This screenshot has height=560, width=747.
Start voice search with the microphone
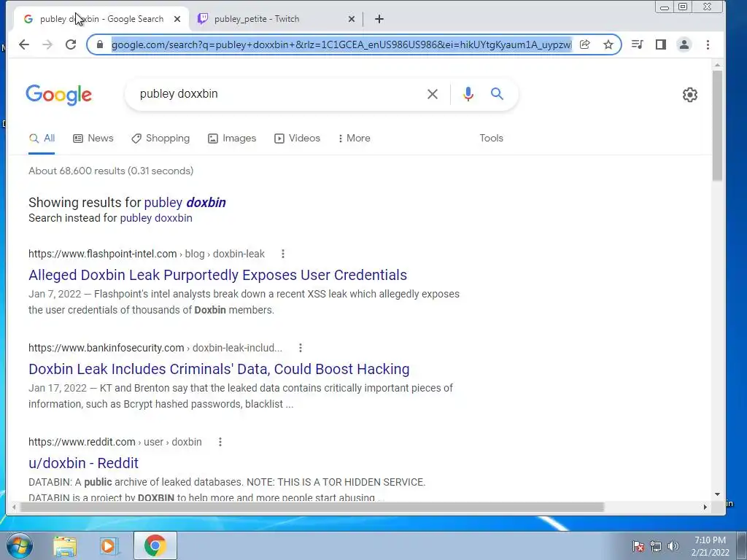[x=468, y=94]
